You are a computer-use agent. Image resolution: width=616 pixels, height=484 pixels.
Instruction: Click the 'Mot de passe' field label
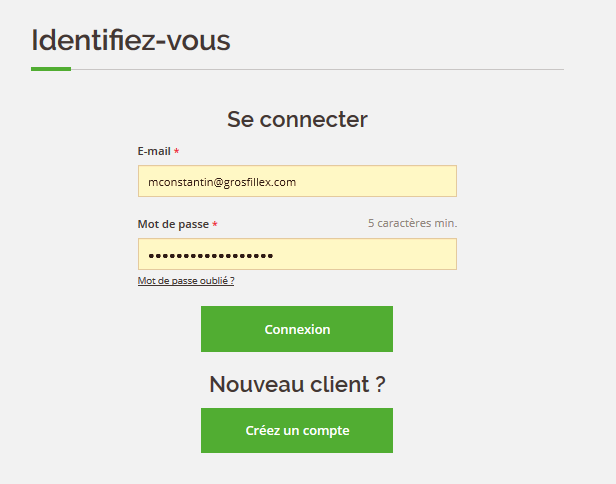click(173, 224)
